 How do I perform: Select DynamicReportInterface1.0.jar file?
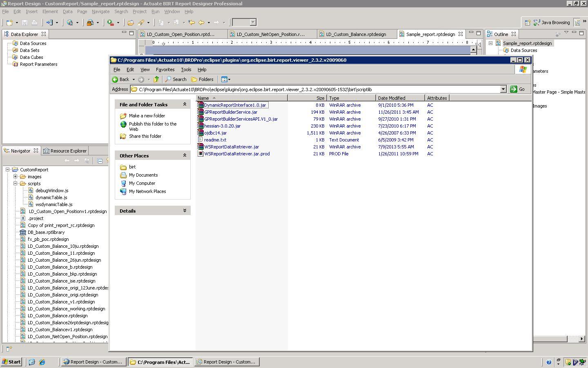pyautogui.click(x=235, y=105)
